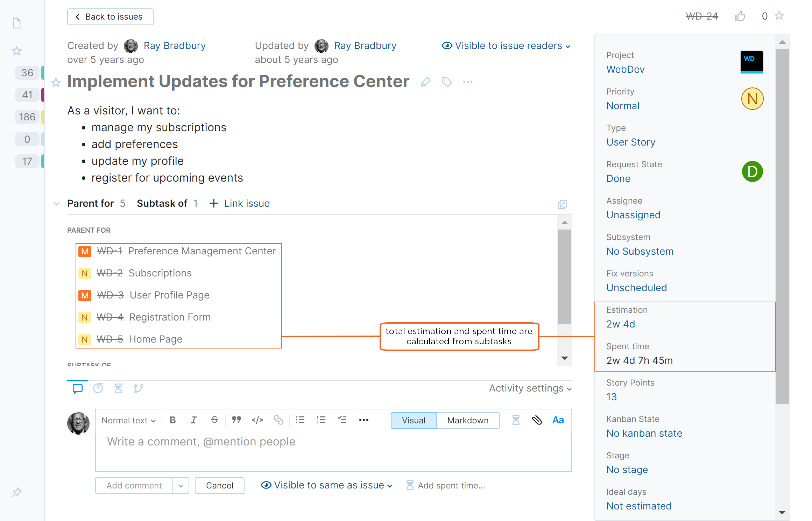Click the Back to issues button
The image size is (812, 521).
tap(110, 16)
